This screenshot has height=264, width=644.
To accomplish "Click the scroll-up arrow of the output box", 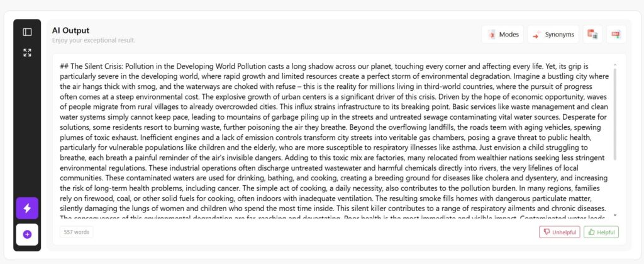I will pyautogui.click(x=615, y=65).
